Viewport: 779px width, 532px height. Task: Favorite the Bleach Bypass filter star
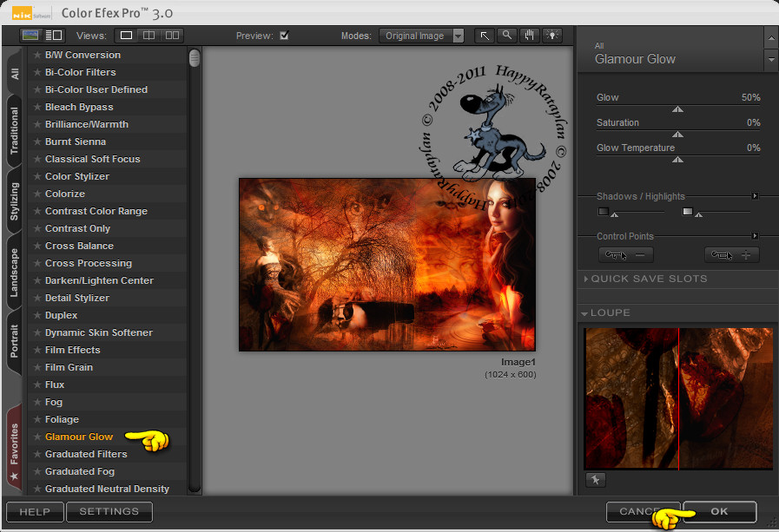coord(36,108)
